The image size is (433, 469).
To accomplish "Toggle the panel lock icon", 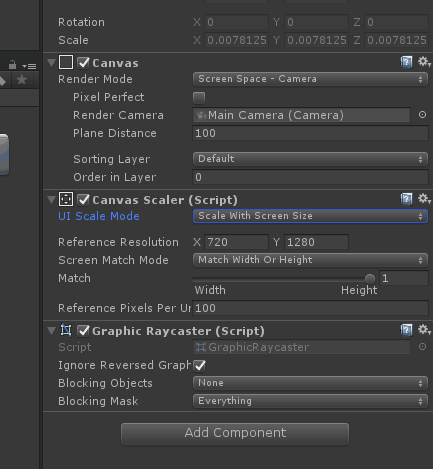I will pyautogui.click(x=12, y=65).
